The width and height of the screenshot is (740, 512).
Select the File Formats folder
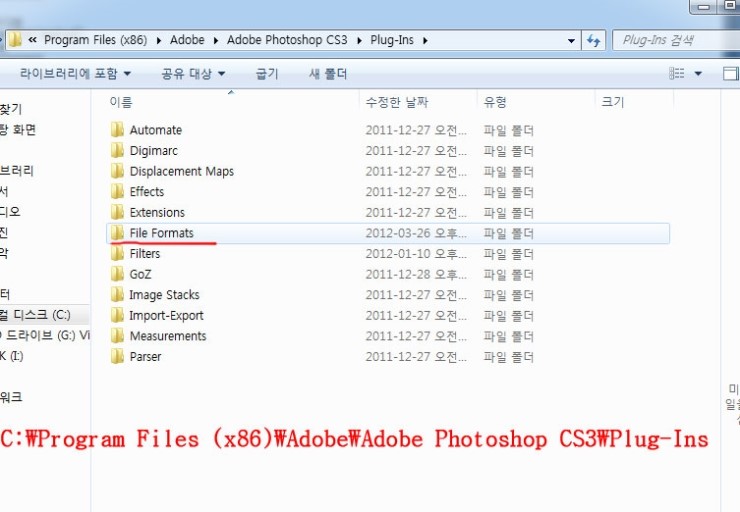pyautogui.click(x=161, y=233)
